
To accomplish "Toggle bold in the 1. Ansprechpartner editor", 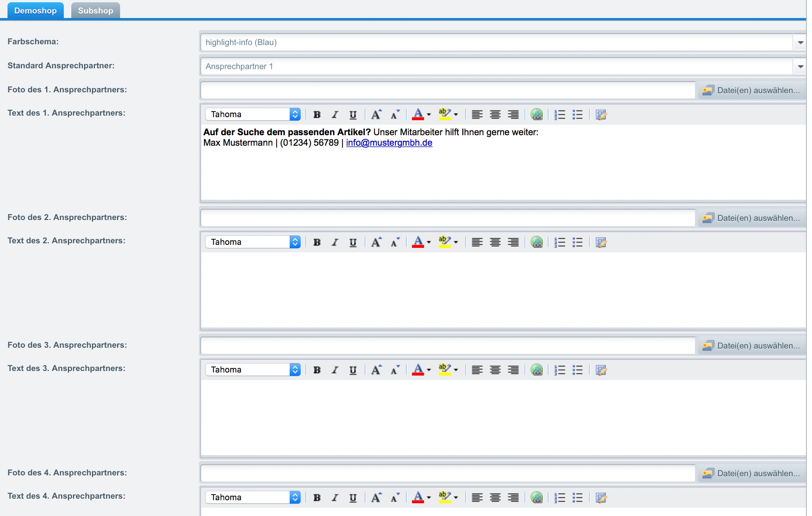I will point(317,115).
